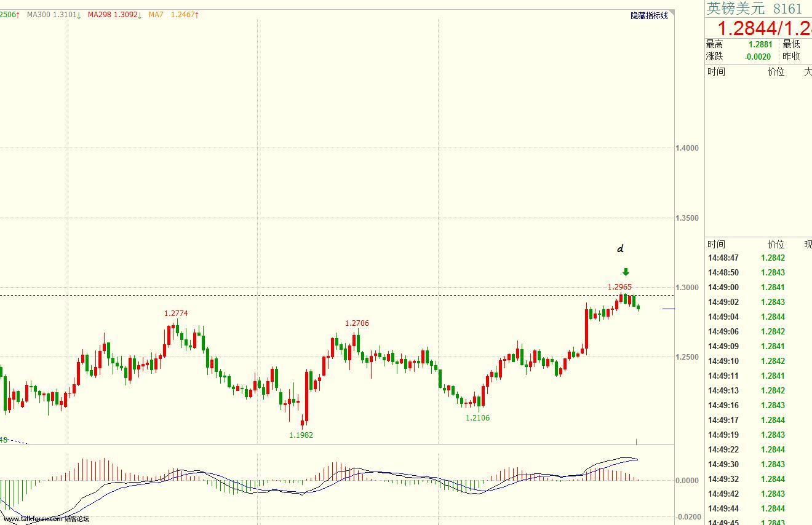812x525 pixels.
Task: Click the 1.2774 peak price label
Action: [176, 313]
